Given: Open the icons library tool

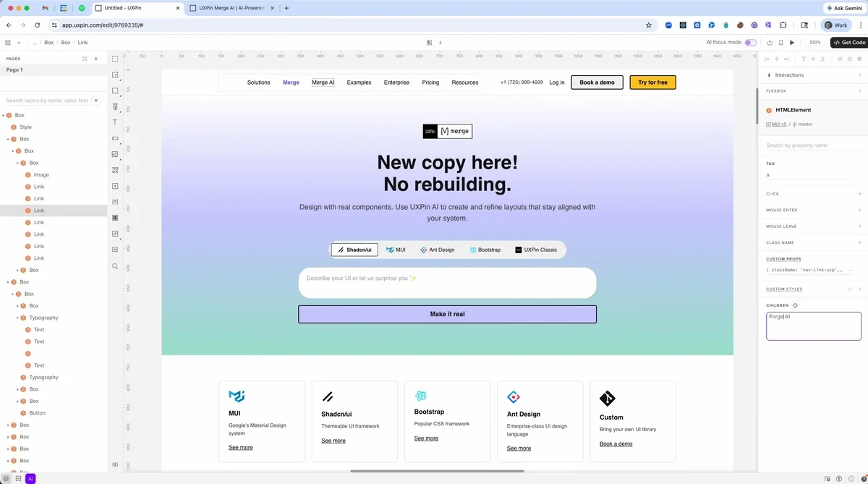Looking at the screenshot, I should pos(115,170).
